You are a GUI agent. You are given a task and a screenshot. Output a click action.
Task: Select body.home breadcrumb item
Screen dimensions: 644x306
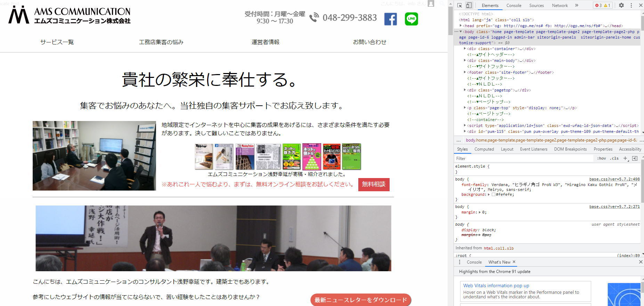coord(551,140)
